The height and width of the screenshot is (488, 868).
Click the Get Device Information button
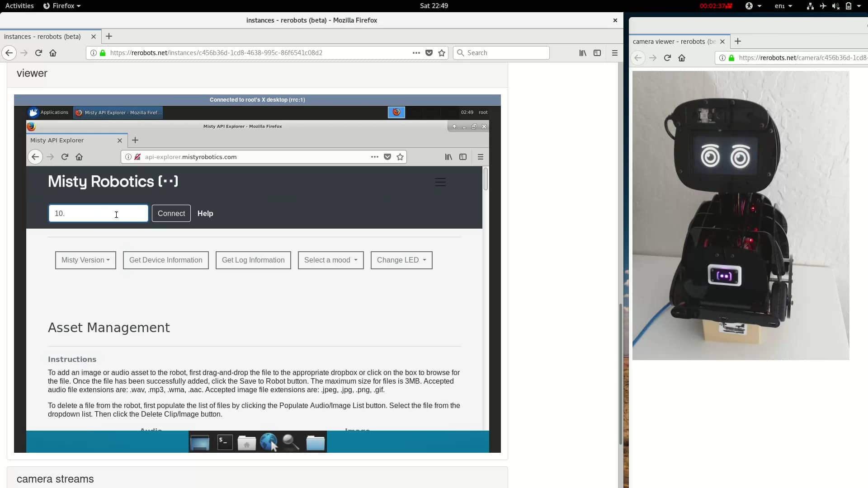point(165,260)
